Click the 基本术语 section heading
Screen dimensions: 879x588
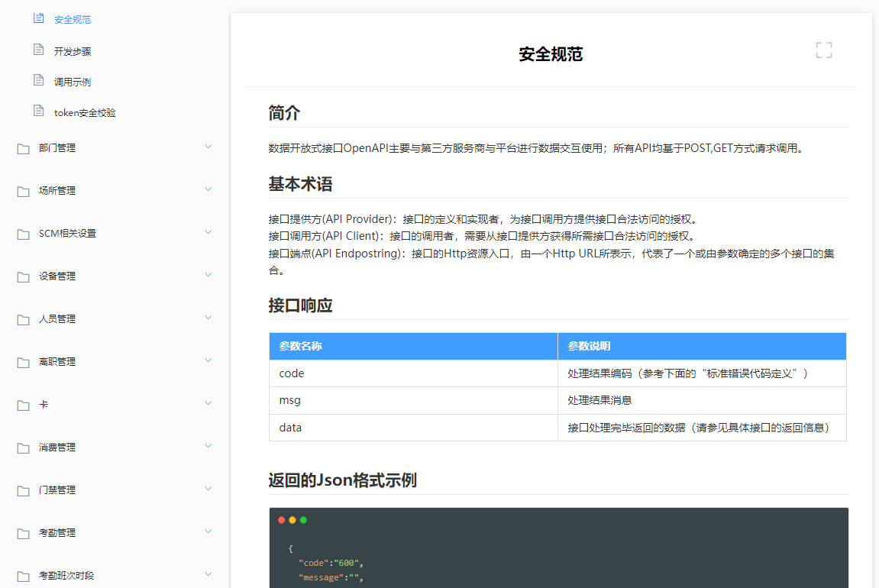click(300, 184)
